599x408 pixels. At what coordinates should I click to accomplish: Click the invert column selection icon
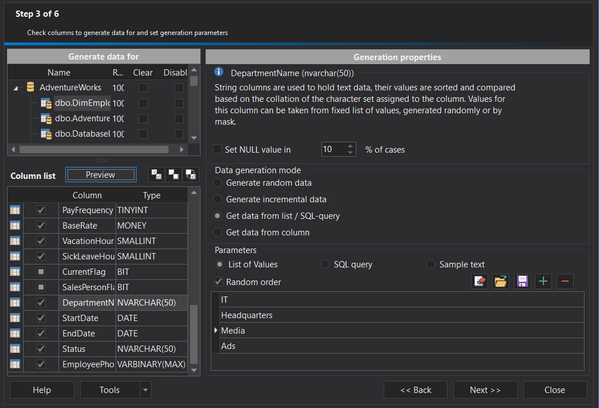point(191,175)
